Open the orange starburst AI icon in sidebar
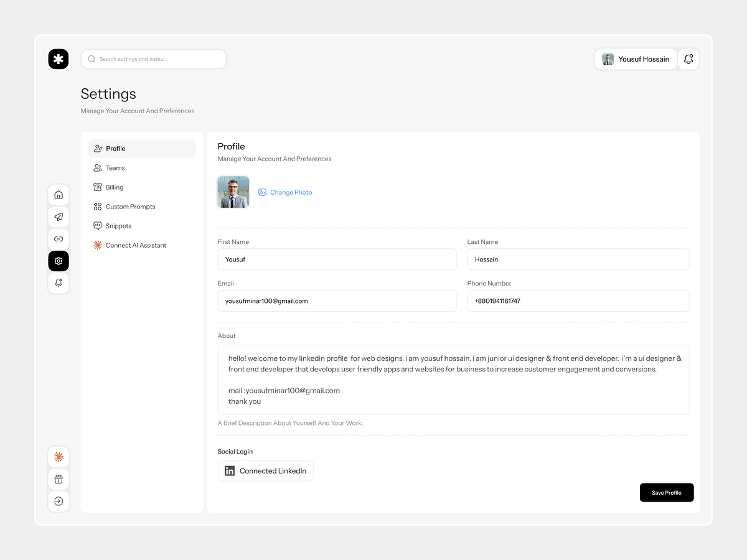747x560 pixels. [x=59, y=457]
